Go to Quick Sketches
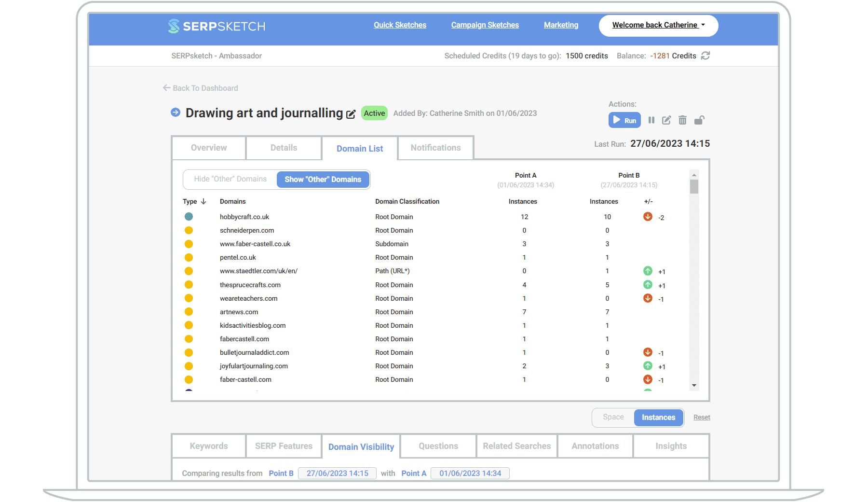This screenshot has width=868, height=502. 400,25
